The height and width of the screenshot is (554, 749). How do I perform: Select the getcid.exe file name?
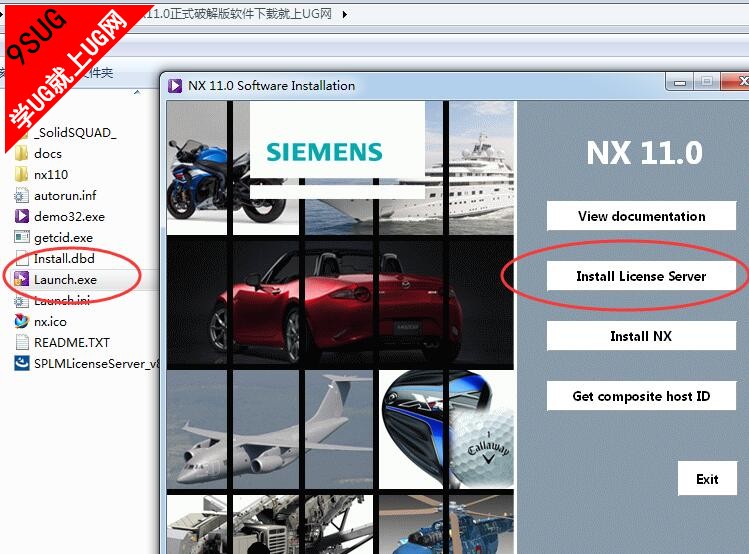coord(63,237)
